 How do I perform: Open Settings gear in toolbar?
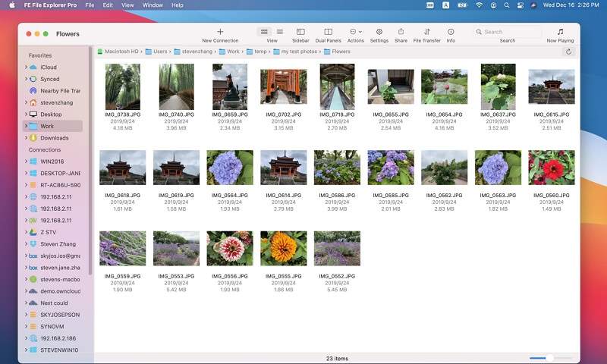pyautogui.click(x=379, y=32)
